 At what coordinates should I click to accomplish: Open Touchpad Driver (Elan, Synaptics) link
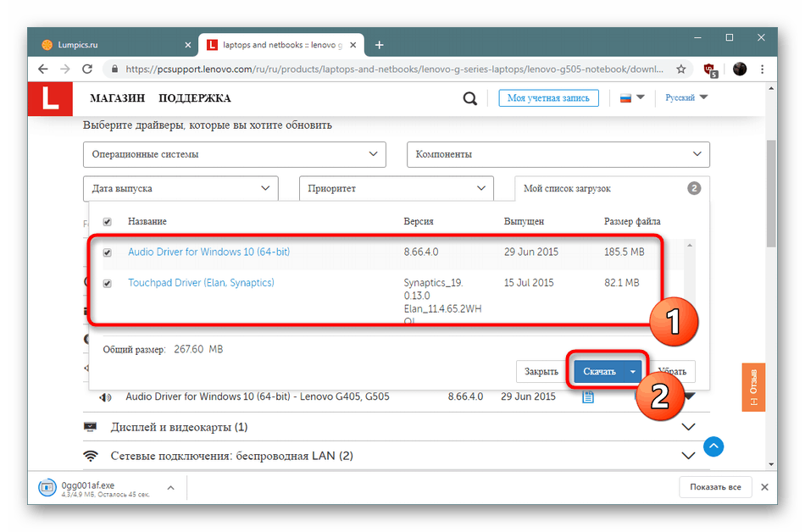coord(202,283)
